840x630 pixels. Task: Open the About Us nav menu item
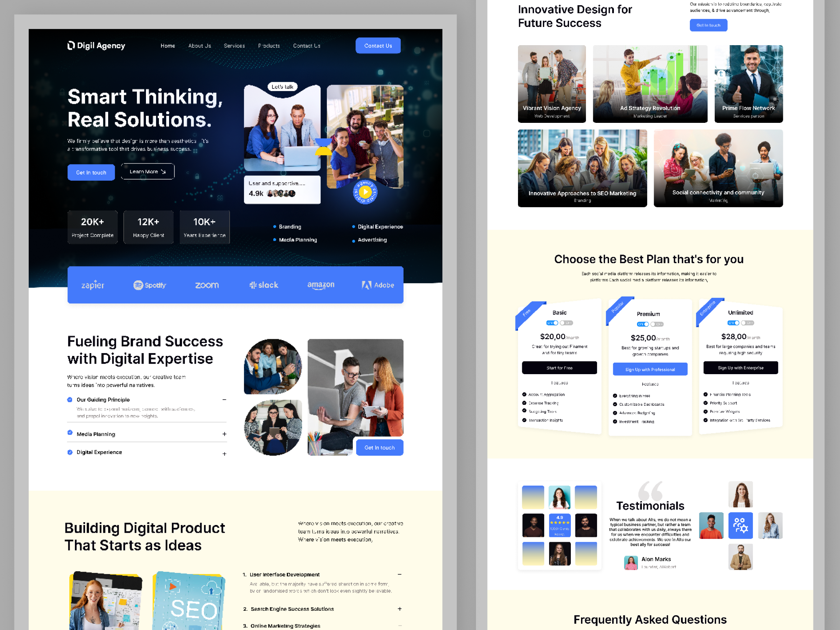[199, 45]
